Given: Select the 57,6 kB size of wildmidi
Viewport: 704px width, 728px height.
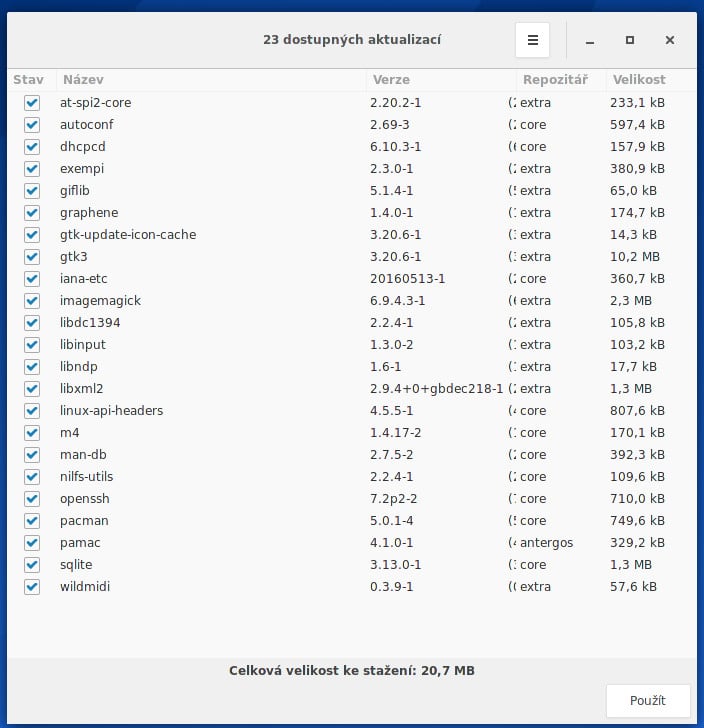Looking at the screenshot, I should 633,587.
